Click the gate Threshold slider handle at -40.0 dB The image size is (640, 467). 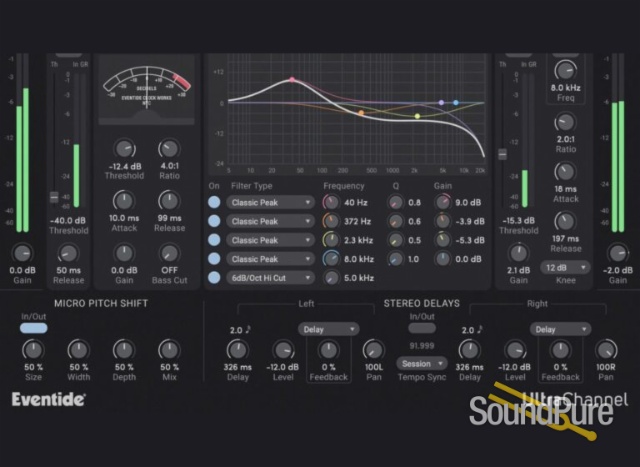54,197
